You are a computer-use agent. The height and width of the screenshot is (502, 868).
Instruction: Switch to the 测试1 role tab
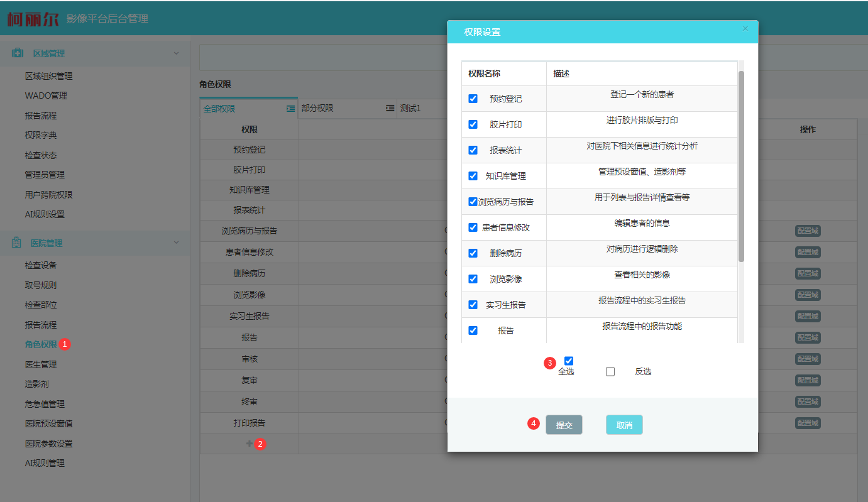tap(410, 108)
